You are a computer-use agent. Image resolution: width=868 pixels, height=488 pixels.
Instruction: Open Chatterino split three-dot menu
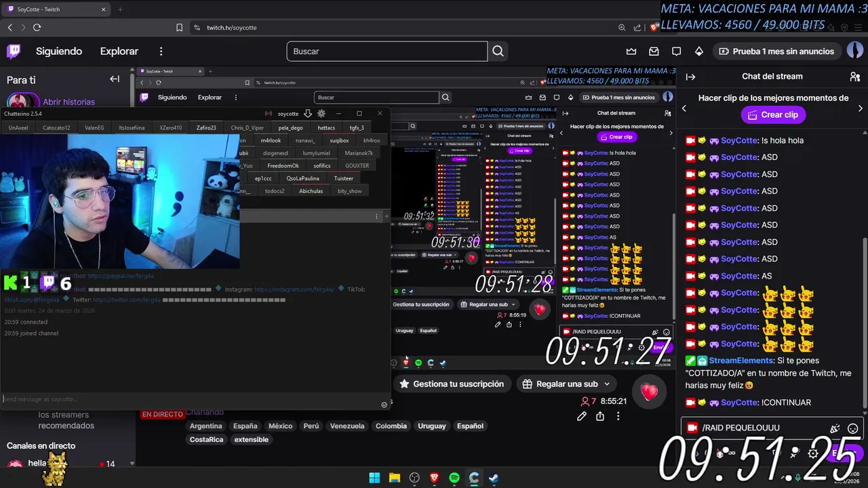point(376,216)
